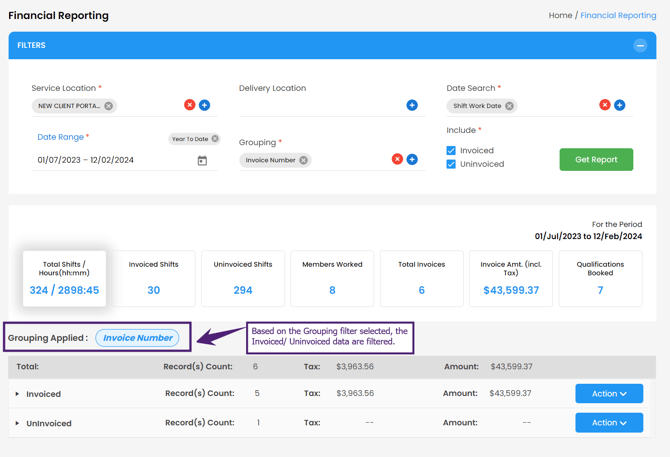Open the date range calendar picker

click(x=202, y=161)
